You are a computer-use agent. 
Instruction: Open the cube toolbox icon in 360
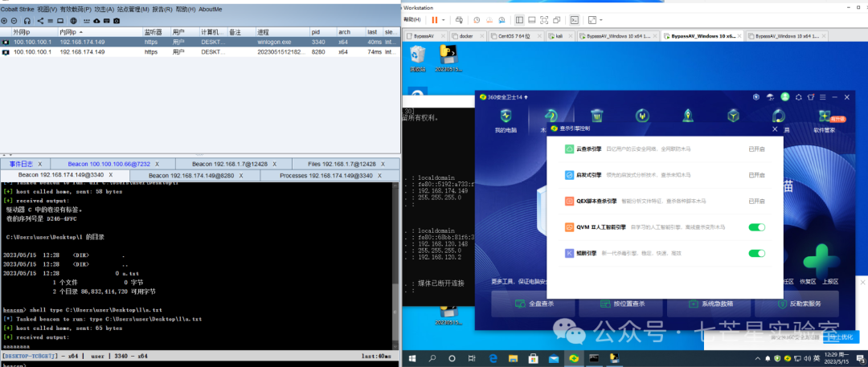tap(733, 116)
